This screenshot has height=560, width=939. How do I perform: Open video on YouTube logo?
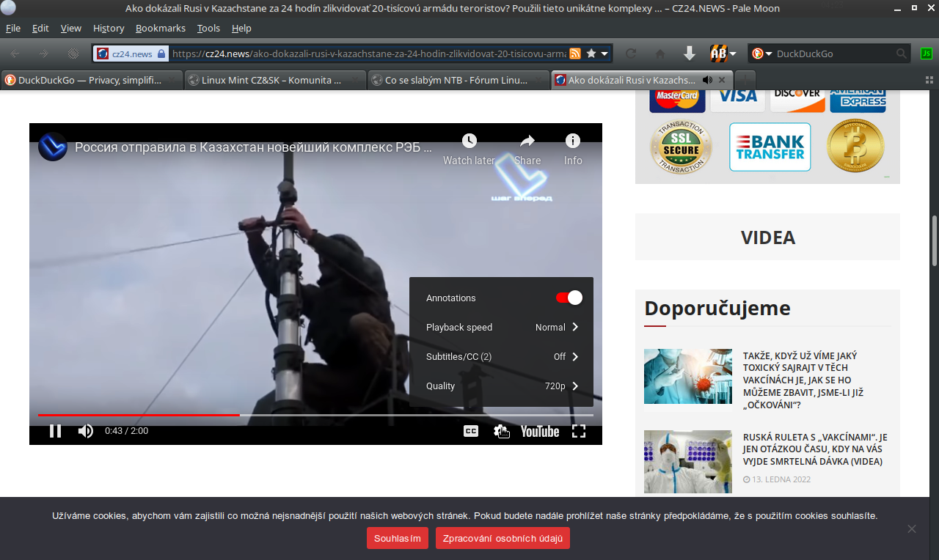pyautogui.click(x=540, y=431)
